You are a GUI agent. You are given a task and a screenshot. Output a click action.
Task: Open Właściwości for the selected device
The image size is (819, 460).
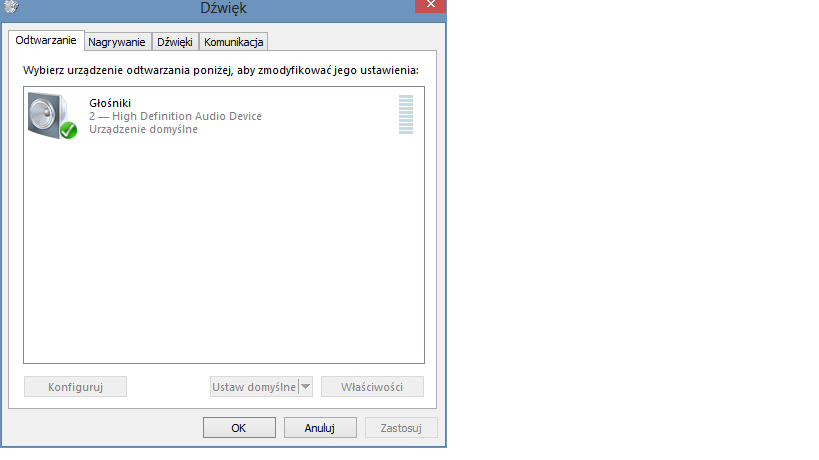tap(372, 387)
